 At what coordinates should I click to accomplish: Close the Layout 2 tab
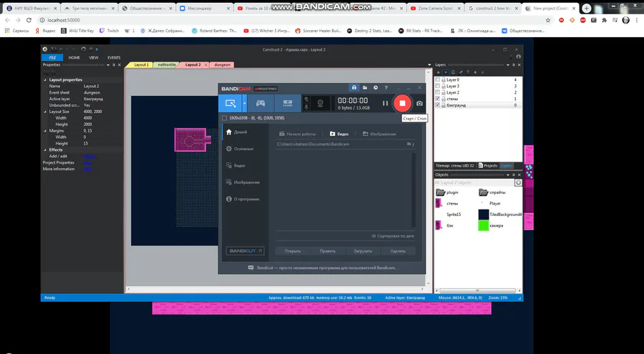pos(206,65)
